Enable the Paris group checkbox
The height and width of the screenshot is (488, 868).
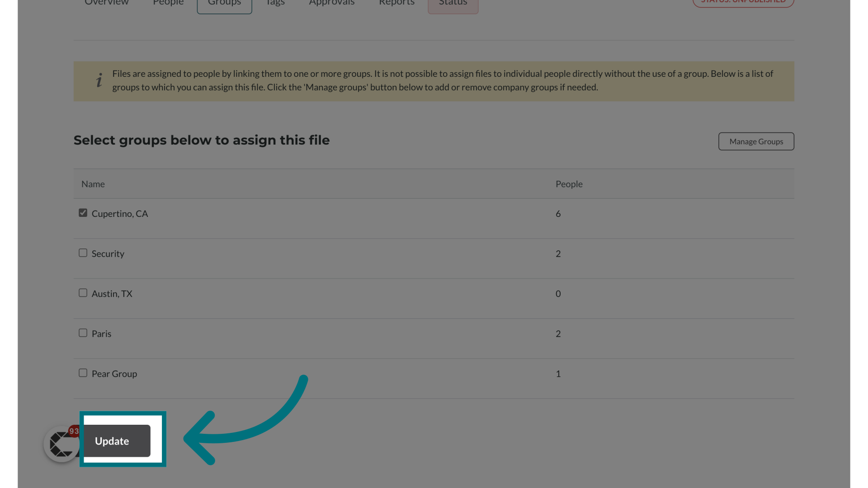(x=83, y=333)
